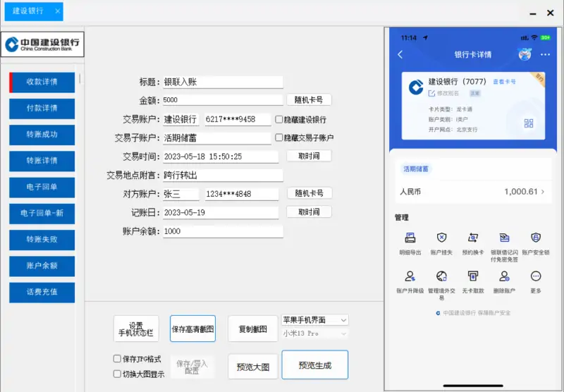Image resolution: width=564 pixels, height=392 pixels.
Task: Open the 小米13 Pro dropdown
Action: click(314, 333)
